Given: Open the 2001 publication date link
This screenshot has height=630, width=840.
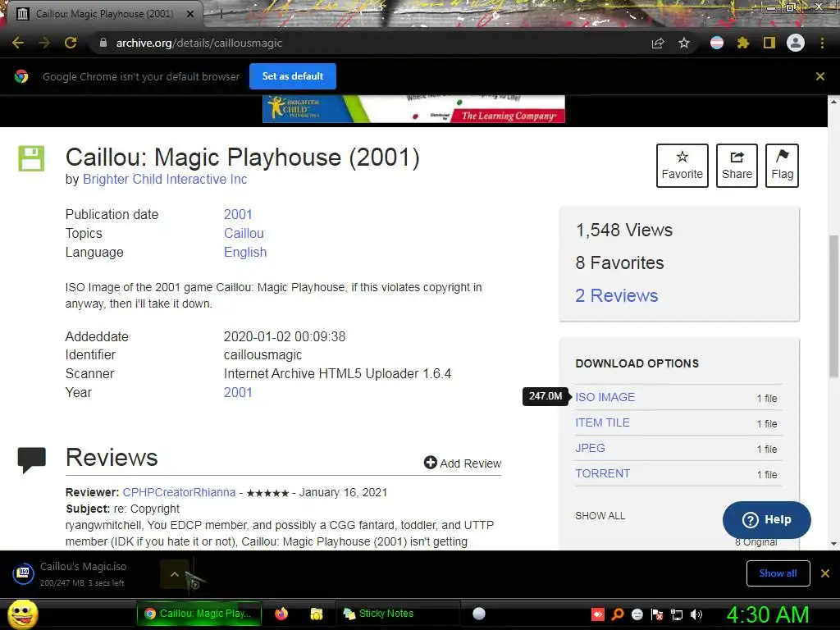Looking at the screenshot, I should click(x=238, y=214).
